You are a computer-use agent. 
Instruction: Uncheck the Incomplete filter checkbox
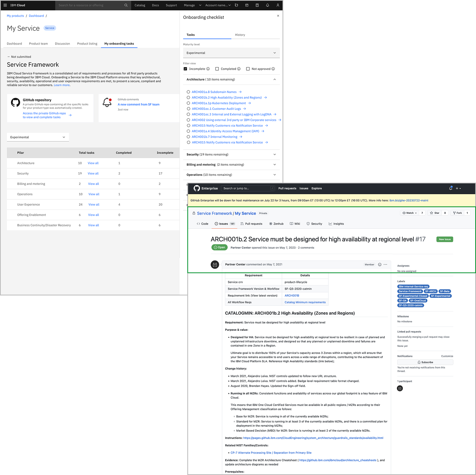pos(185,69)
